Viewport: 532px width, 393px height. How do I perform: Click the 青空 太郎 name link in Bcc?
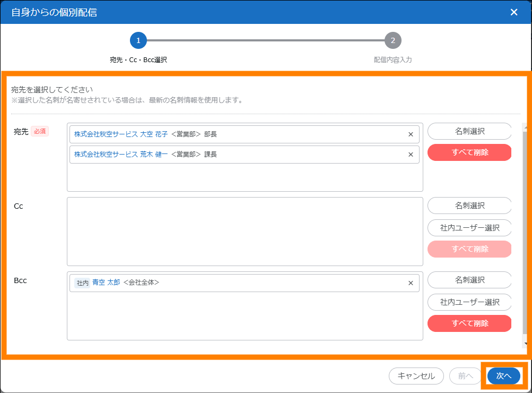(106, 283)
